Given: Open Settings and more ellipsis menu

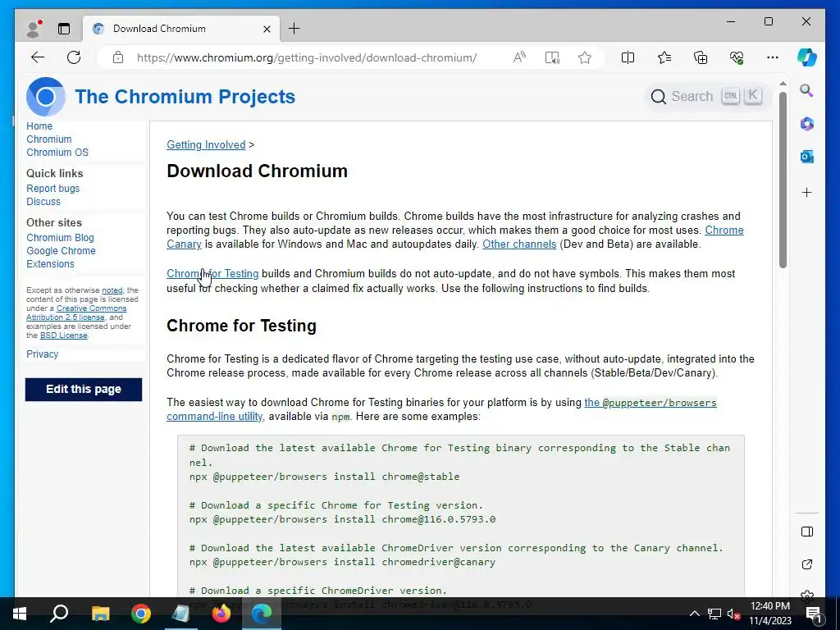Looking at the screenshot, I should pos(773,57).
